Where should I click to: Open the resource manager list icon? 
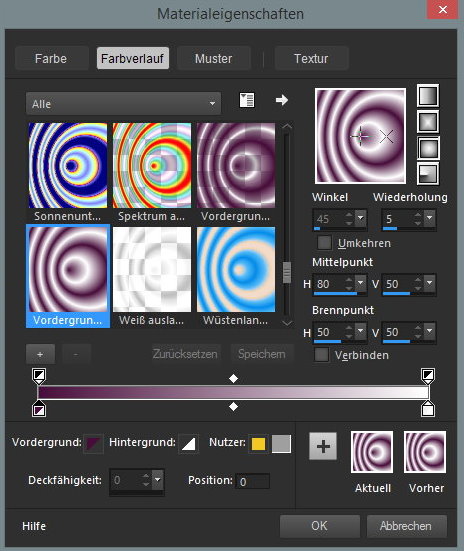[x=247, y=101]
